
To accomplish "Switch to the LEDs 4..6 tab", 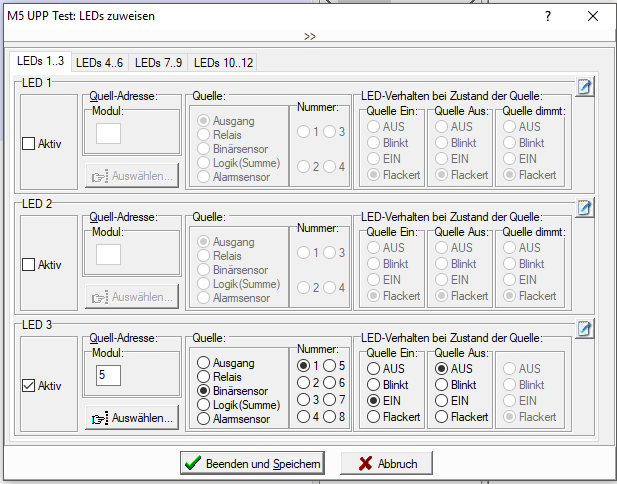I will click(x=99, y=62).
